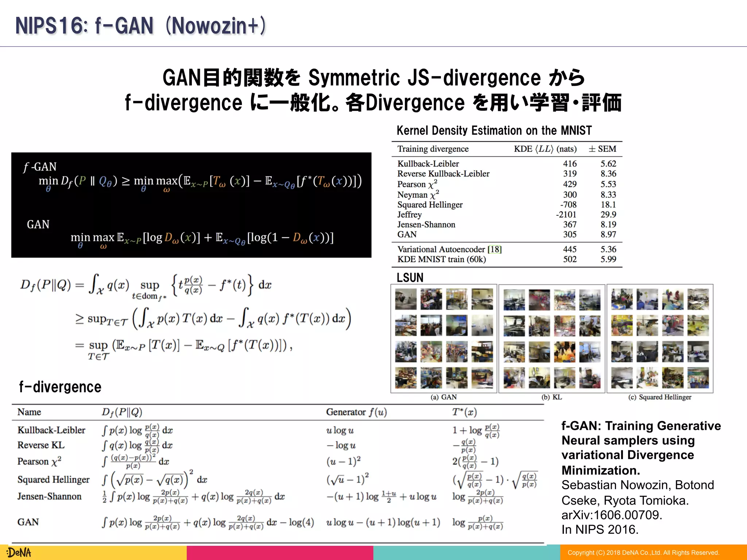Click the '± SEM' column header
747x560 pixels.
602,149
